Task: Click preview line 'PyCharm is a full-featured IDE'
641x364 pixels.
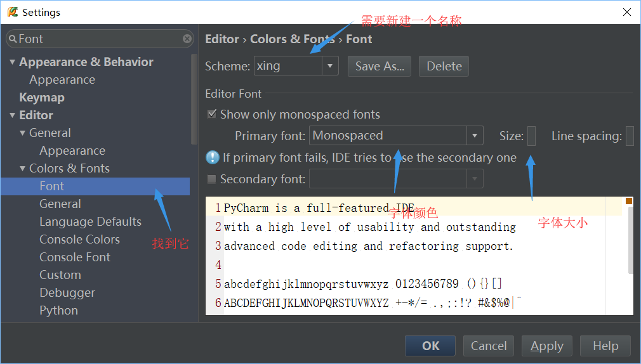Action: (319, 208)
